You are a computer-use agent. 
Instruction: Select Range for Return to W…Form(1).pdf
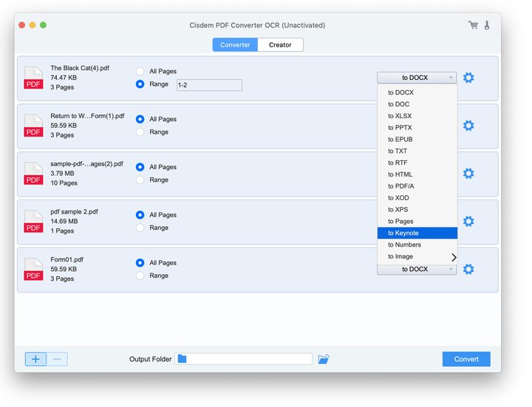[140, 132]
